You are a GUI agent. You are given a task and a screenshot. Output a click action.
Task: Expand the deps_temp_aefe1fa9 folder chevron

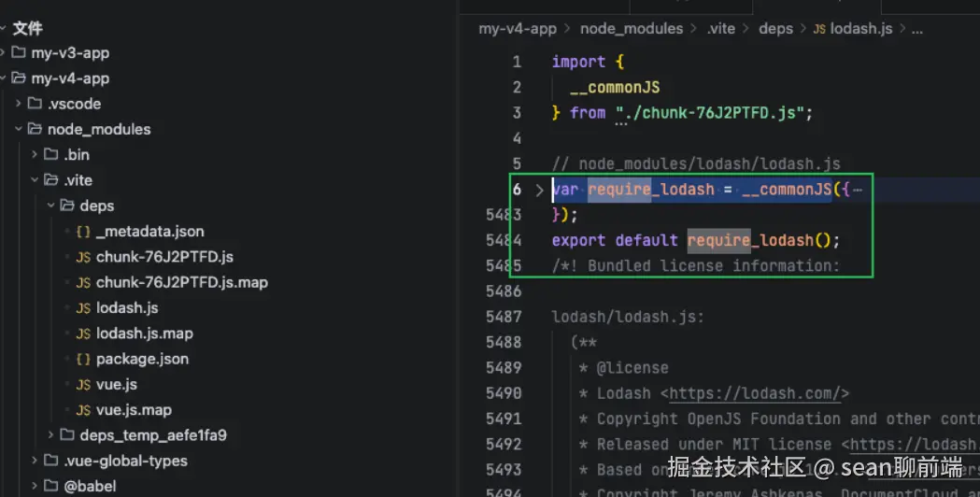click(x=50, y=434)
